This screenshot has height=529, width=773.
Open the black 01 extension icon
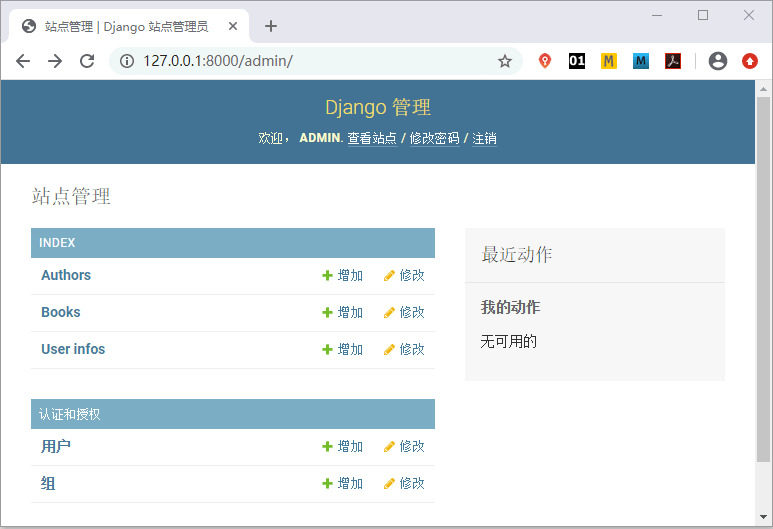pos(577,61)
